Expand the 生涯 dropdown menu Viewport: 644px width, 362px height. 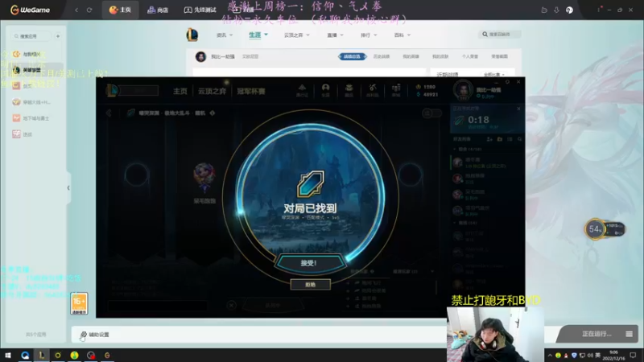pos(258,35)
